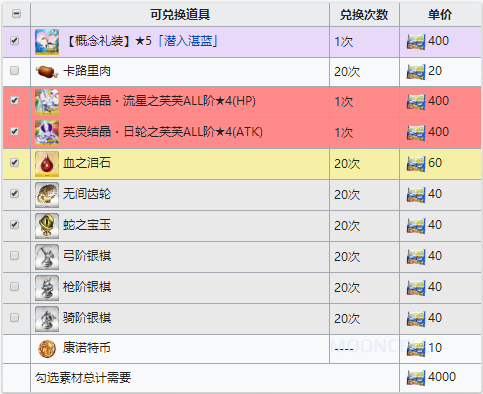Uncheck the 日轮之芙芙 ATK row checkbox
The image size is (483, 394).
(x=14, y=131)
